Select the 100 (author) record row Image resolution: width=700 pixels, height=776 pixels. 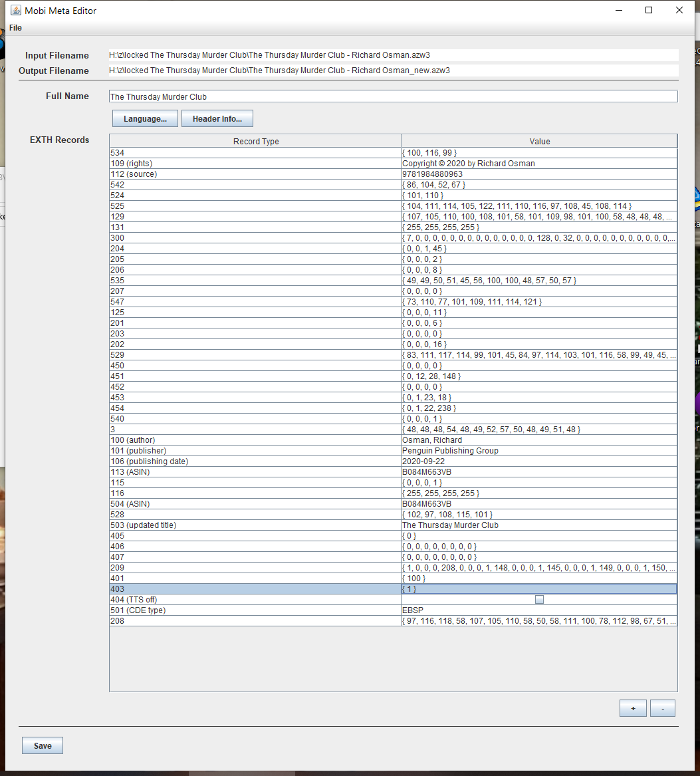[394, 440]
